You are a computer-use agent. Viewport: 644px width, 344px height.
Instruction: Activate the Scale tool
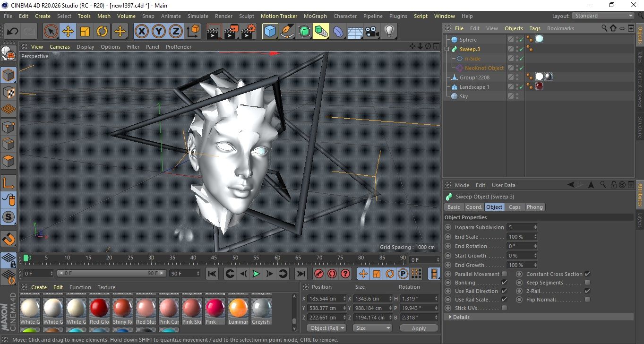[x=85, y=32]
